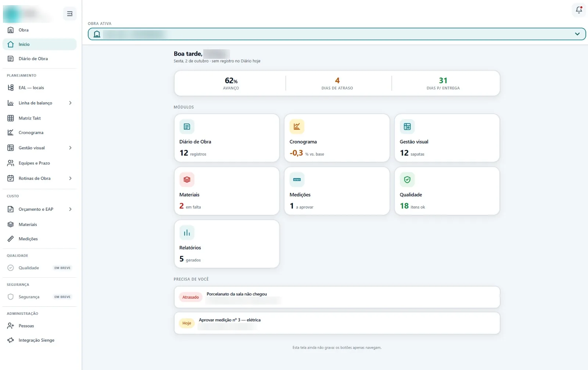Click the Cronograma module chart icon
This screenshot has width=588, height=370.
pyautogui.click(x=297, y=127)
